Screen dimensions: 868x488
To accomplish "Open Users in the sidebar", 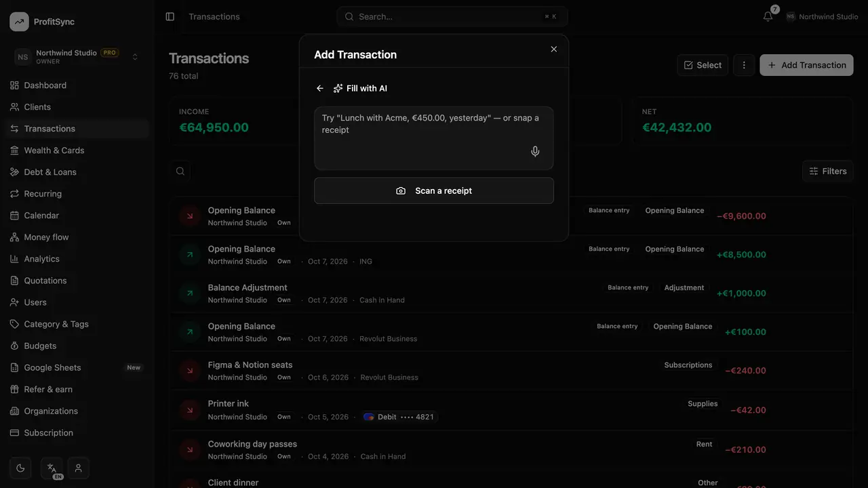I will point(77,302).
